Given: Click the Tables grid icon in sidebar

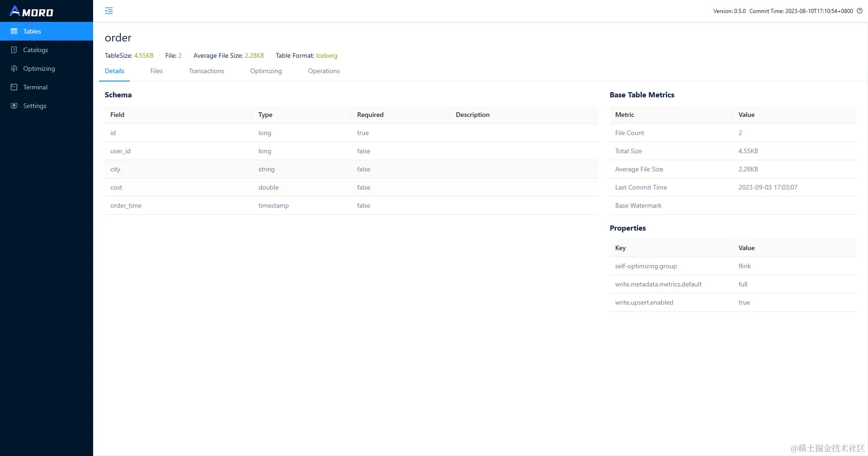Looking at the screenshot, I should (x=14, y=31).
